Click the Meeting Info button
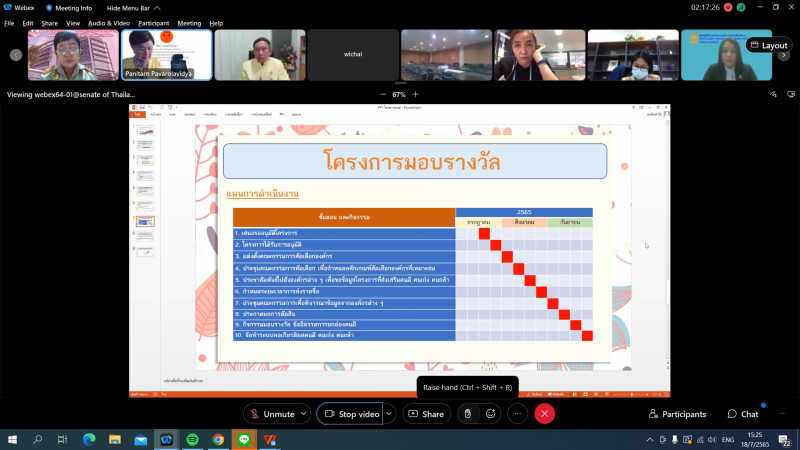The width and height of the screenshot is (800, 450). (69, 8)
